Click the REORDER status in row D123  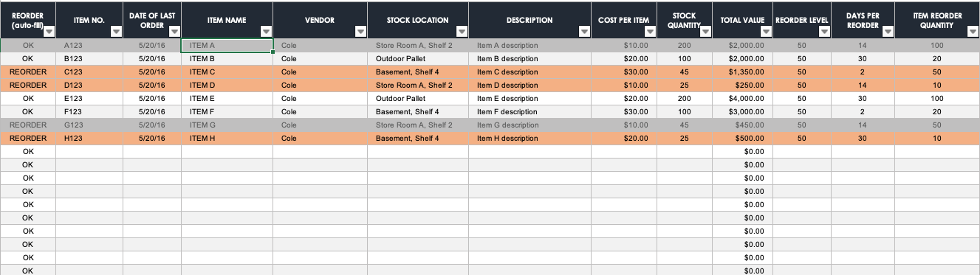click(x=28, y=85)
